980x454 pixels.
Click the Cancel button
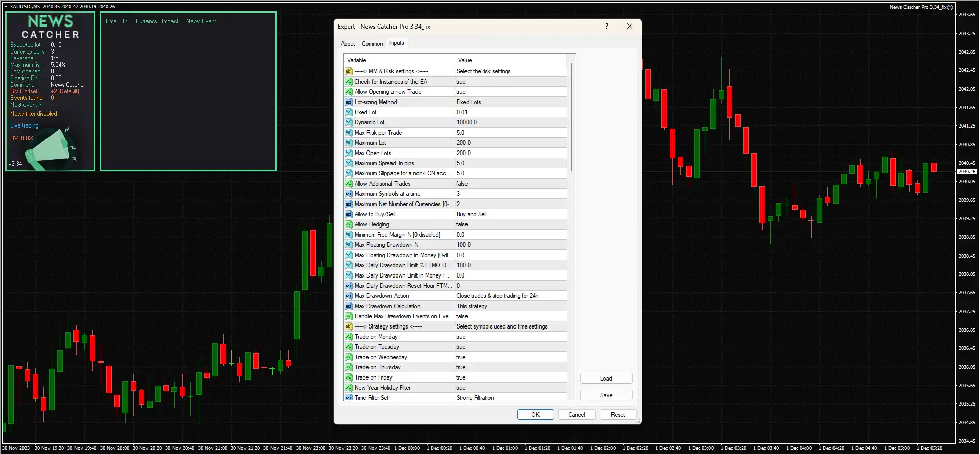[577, 415]
